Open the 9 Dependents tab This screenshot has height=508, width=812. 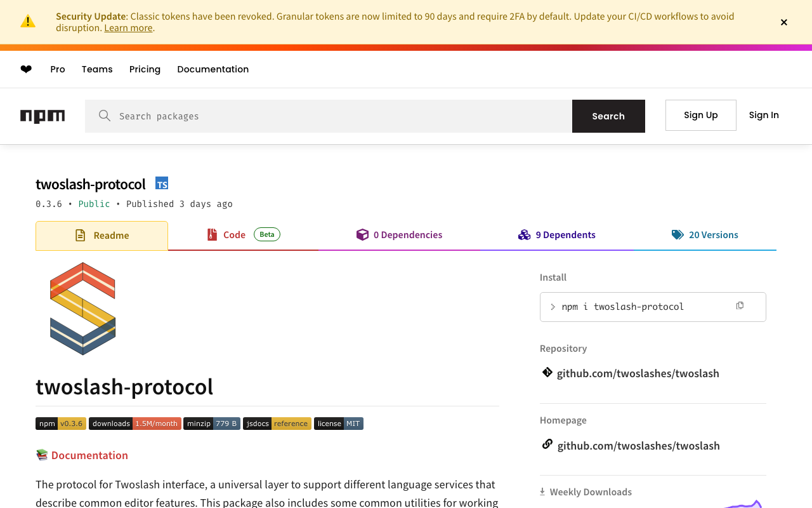557,235
